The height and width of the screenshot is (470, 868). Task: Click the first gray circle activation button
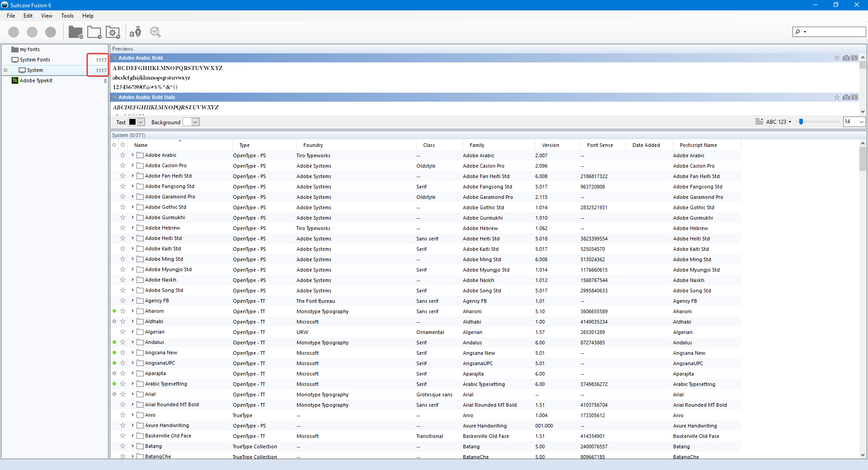click(14, 32)
